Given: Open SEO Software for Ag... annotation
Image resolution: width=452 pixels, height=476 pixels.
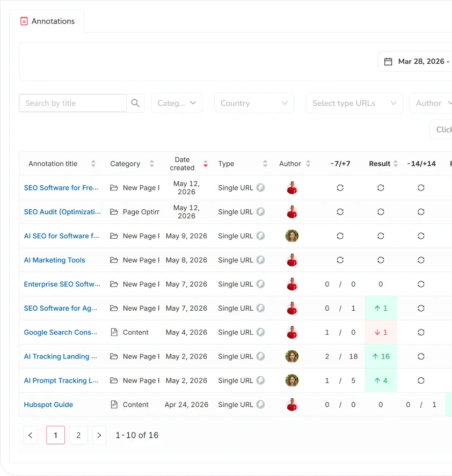Looking at the screenshot, I should pyautogui.click(x=61, y=308).
